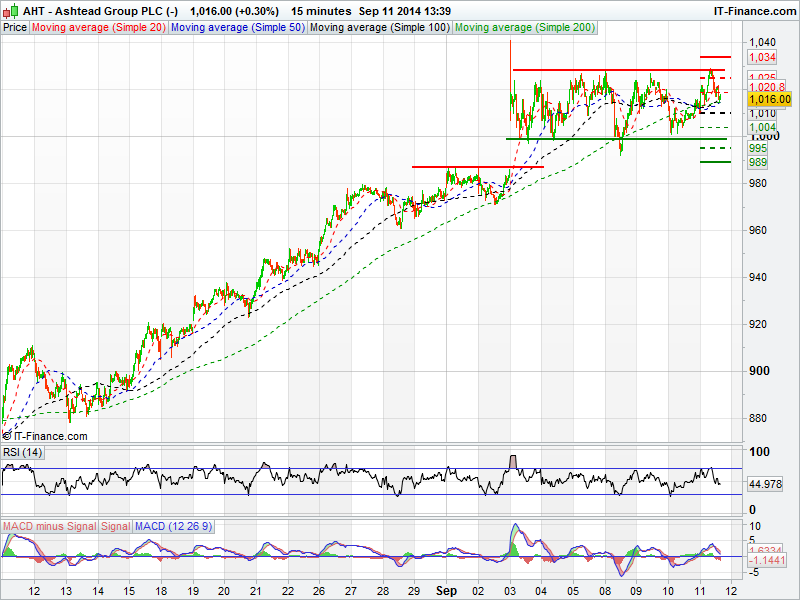Viewport: 800px width, 600px height.
Task: Open the RSI (14) indicator label
Action: (x=23, y=452)
